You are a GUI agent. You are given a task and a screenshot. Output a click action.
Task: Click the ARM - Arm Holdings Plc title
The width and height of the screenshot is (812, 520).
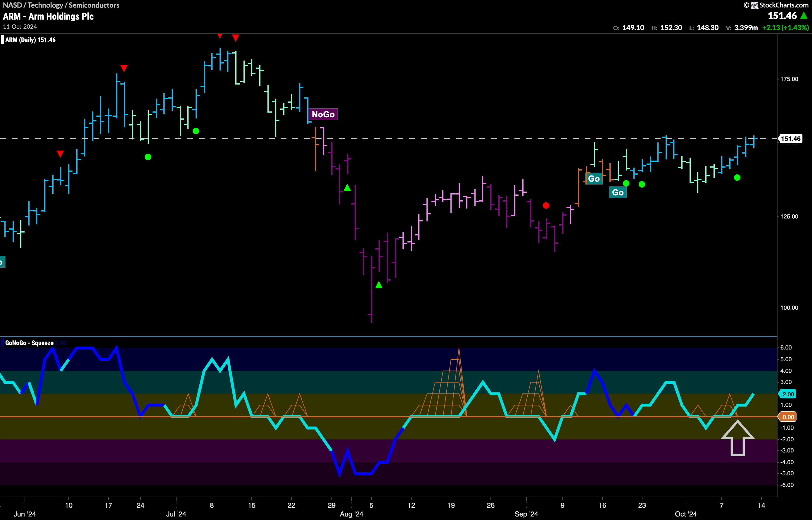tap(48, 16)
